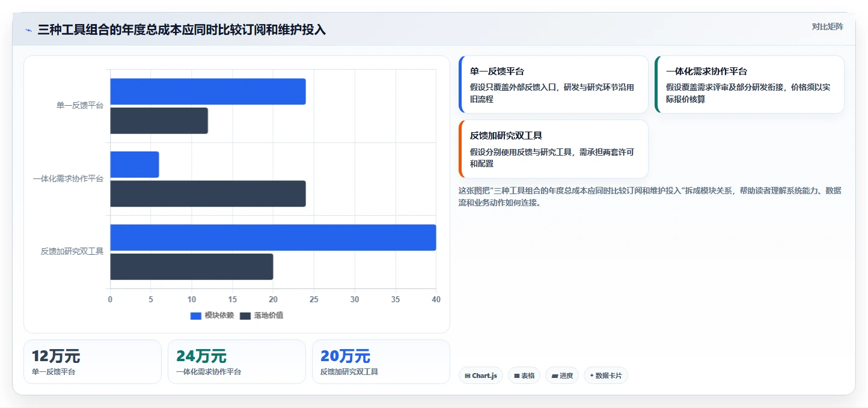Click the chart title 三种工具组合的年度总成本
868x408 pixels.
click(x=182, y=30)
